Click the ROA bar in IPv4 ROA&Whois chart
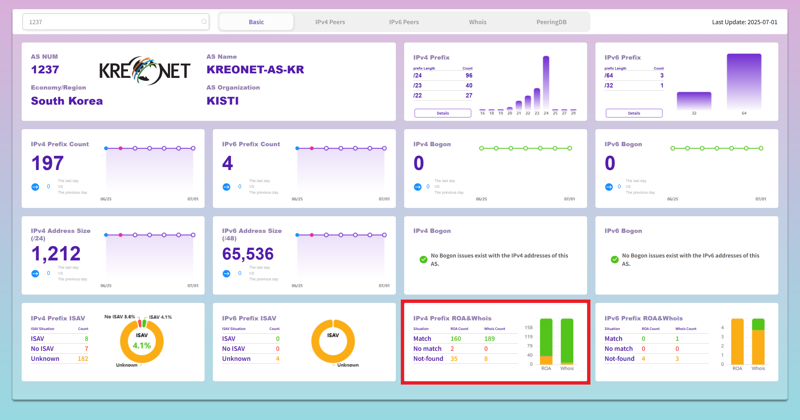Image resolution: width=800 pixels, height=420 pixels. 546,342
